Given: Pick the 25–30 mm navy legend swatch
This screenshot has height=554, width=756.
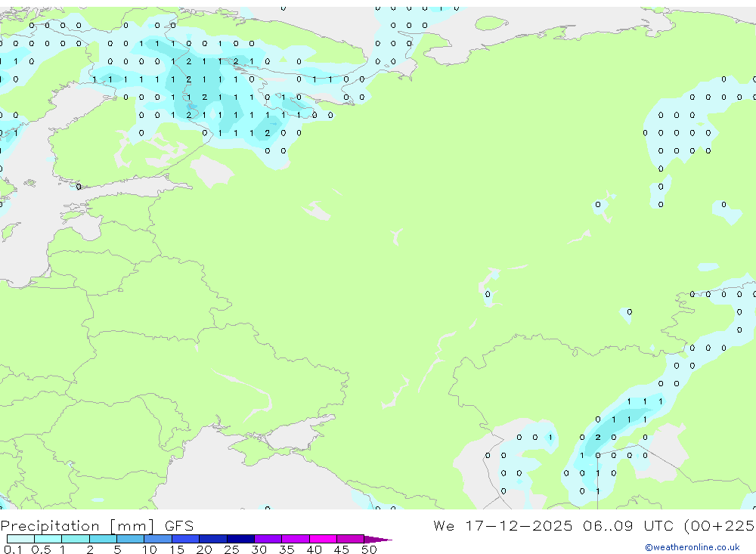Looking at the screenshot, I should coord(240,539).
